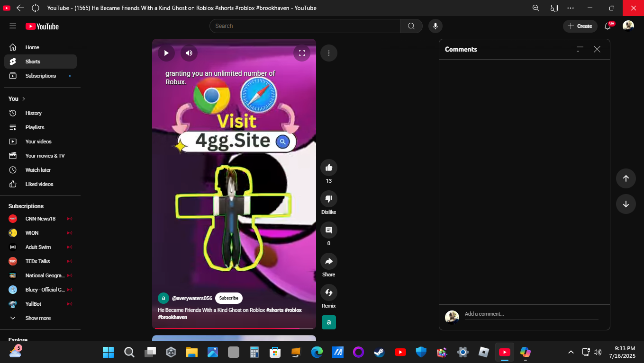Open Liked videos in the sidebar
Image resolution: width=644 pixels, height=363 pixels.
pos(40,184)
